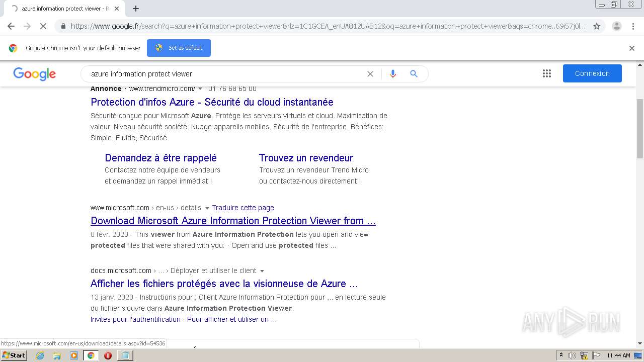Open network status tray icon
This screenshot has height=362, width=644.
tap(584, 355)
